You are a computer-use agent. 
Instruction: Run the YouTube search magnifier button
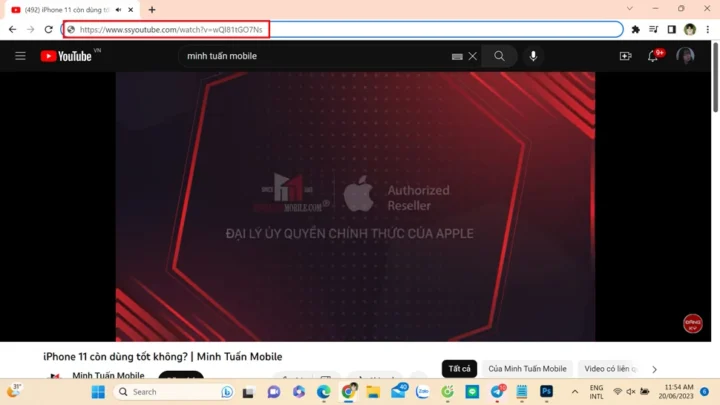[499, 56]
